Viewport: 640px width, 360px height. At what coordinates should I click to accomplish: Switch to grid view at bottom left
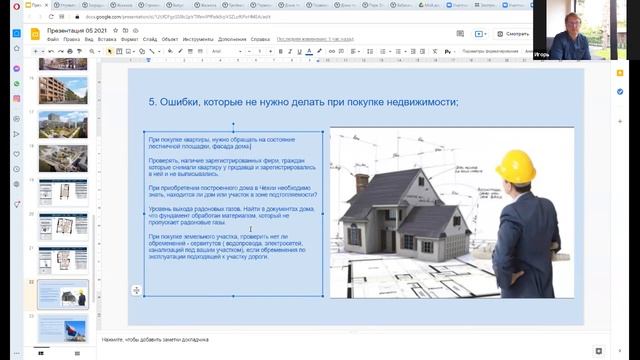77,353
